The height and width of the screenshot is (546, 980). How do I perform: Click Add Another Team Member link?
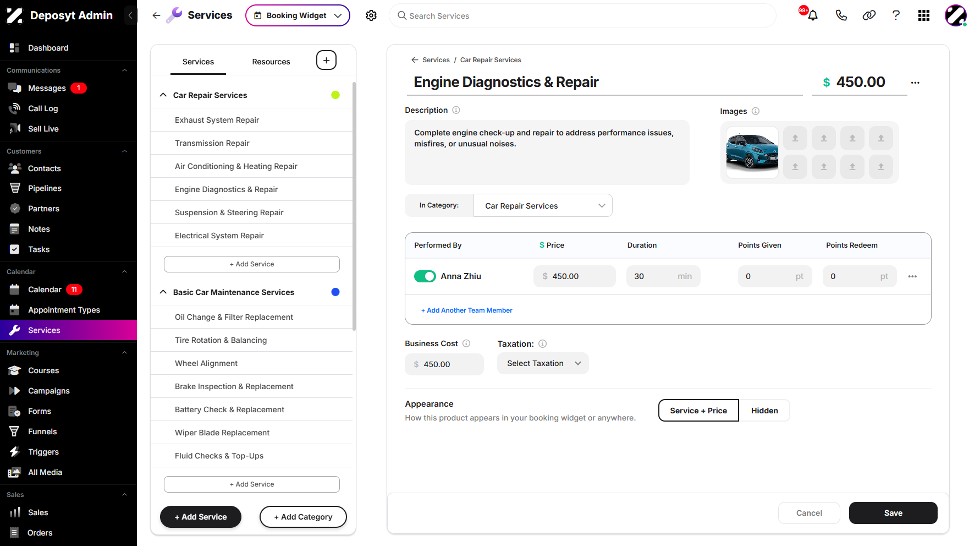[x=467, y=310]
